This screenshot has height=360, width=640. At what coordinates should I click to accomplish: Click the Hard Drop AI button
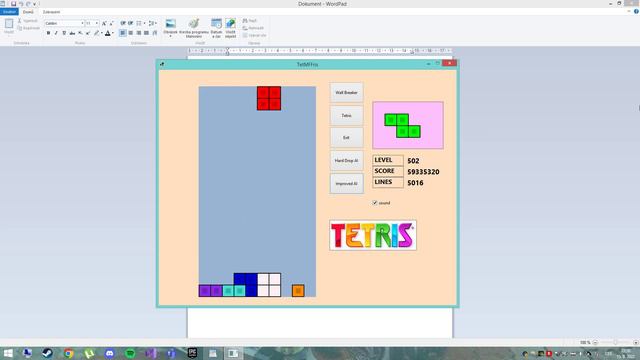pos(346,161)
